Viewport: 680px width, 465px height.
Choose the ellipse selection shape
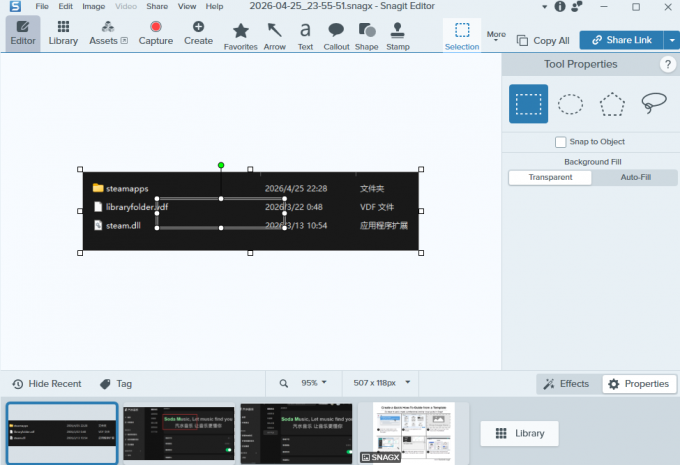(x=570, y=104)
